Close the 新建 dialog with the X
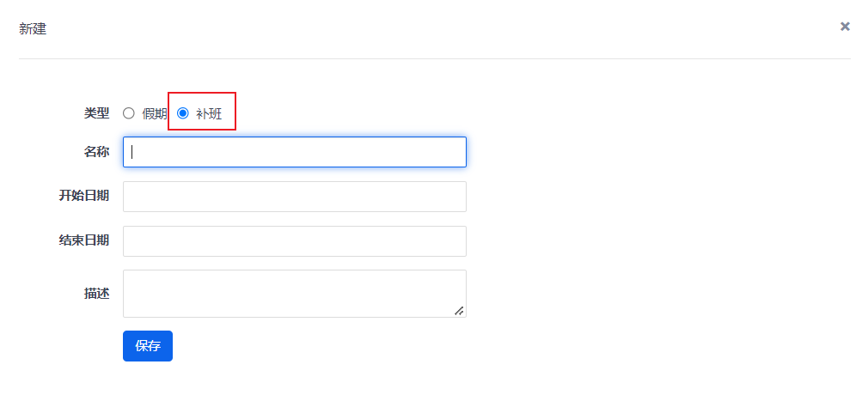 pyautogui.click(x=845, y=27)
